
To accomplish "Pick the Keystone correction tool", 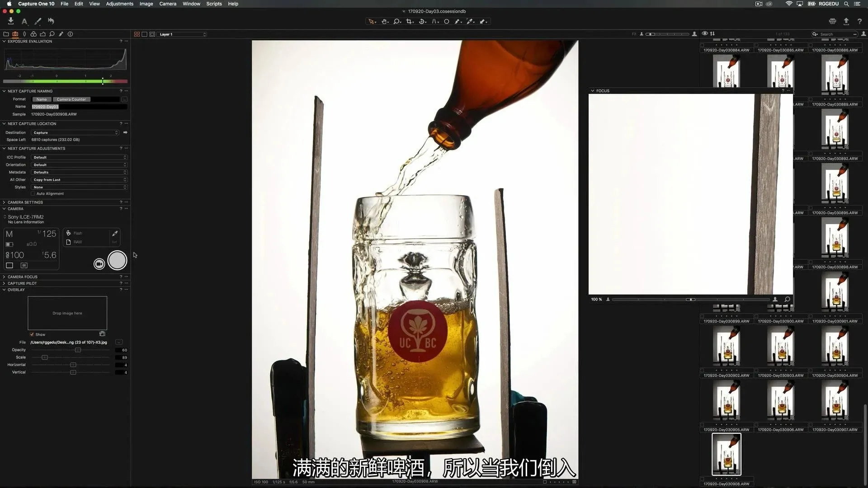I will 434,21.
